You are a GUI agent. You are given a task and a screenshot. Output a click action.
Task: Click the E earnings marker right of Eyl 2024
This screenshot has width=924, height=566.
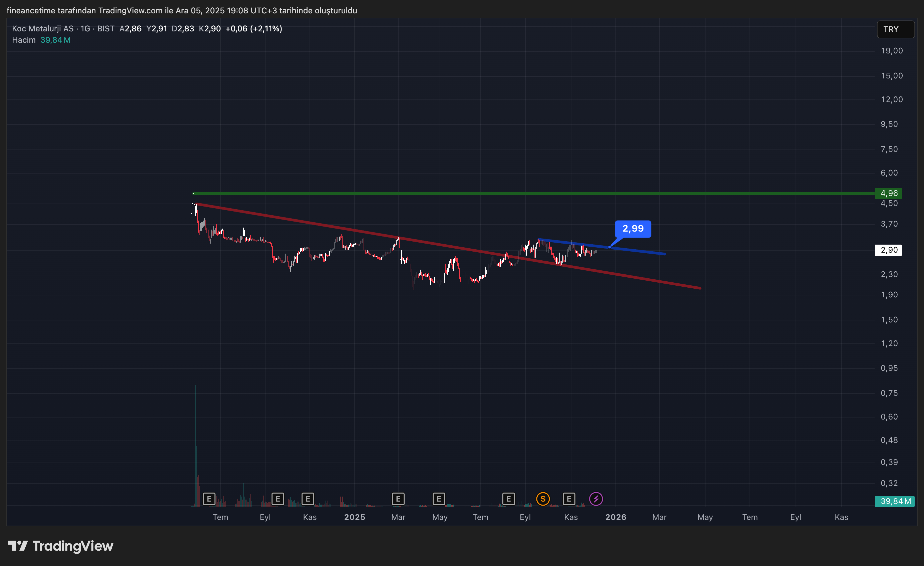click(278, 499)
